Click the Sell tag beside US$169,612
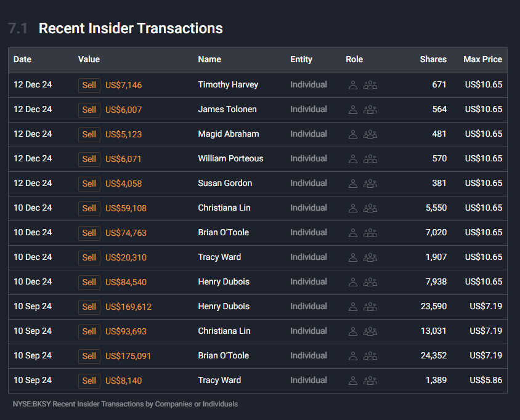 [x=89, y=307]
